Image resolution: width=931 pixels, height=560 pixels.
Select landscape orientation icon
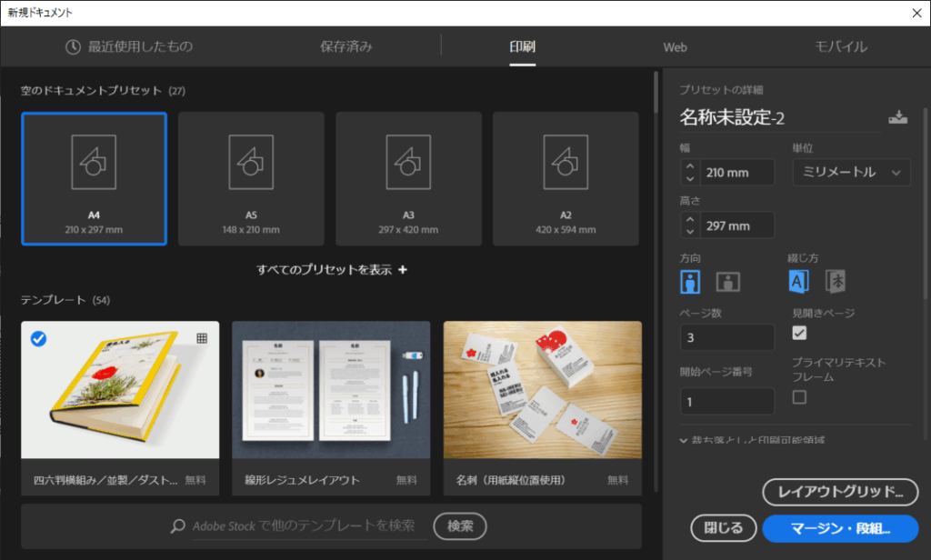point(727,282)
